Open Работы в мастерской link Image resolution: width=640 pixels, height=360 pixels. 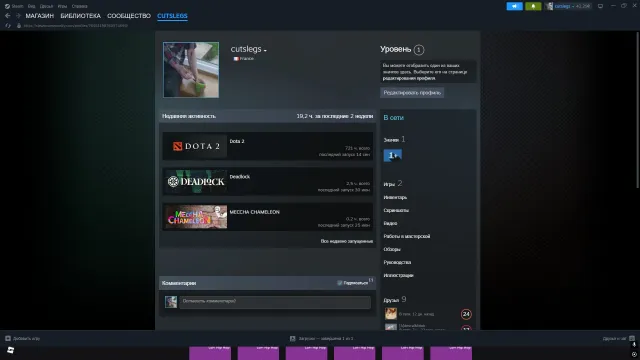tap(407, 236)
